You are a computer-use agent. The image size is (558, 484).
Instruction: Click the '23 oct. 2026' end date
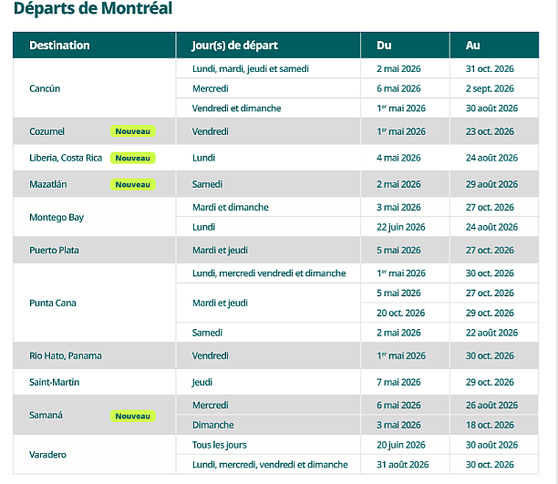coord(490,131)
